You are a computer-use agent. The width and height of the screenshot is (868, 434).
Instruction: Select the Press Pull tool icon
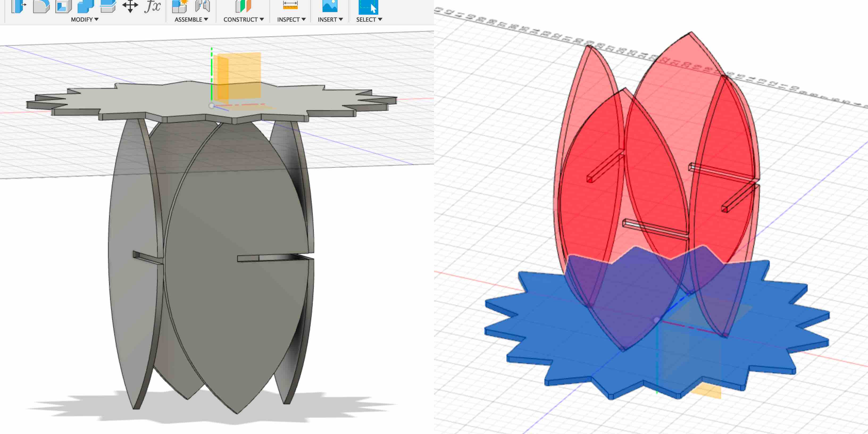[x=19, y=6]
